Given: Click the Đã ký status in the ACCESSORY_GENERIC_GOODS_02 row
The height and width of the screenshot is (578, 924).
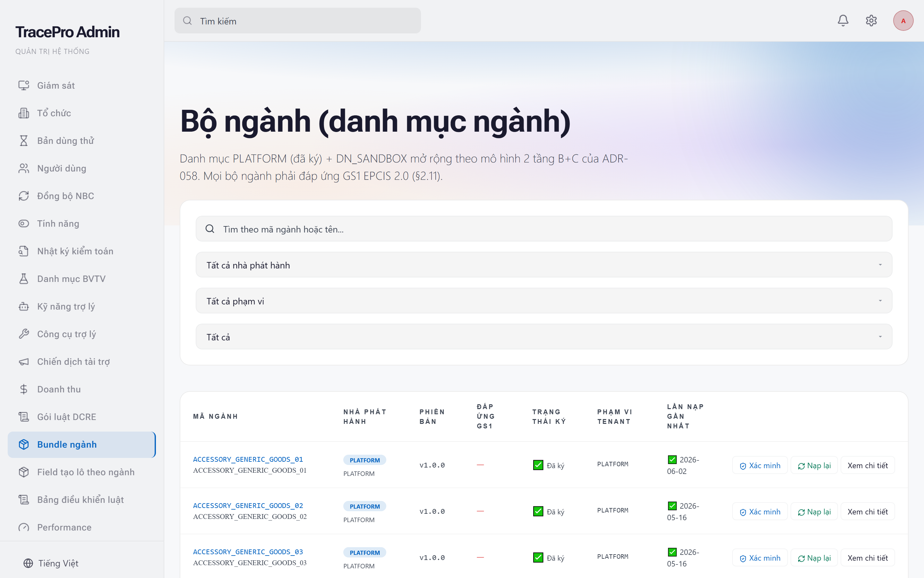Looking at the screenshot, I should [549, 512].
